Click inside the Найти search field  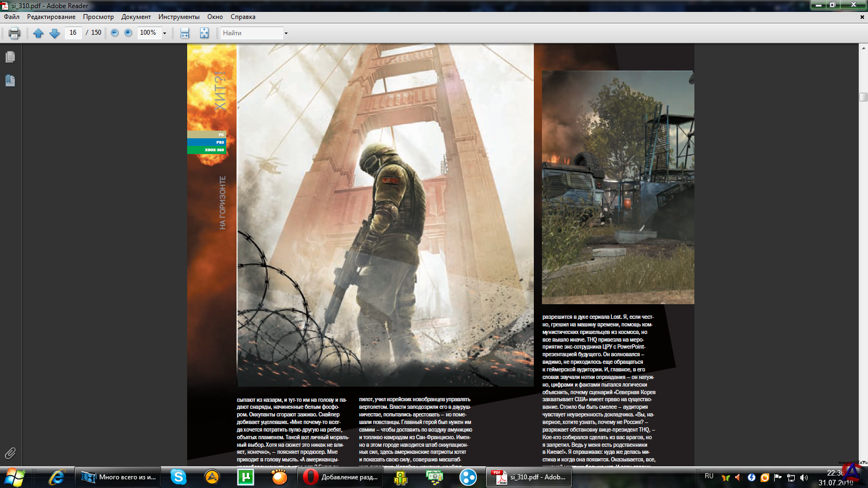tap(251, 33)
